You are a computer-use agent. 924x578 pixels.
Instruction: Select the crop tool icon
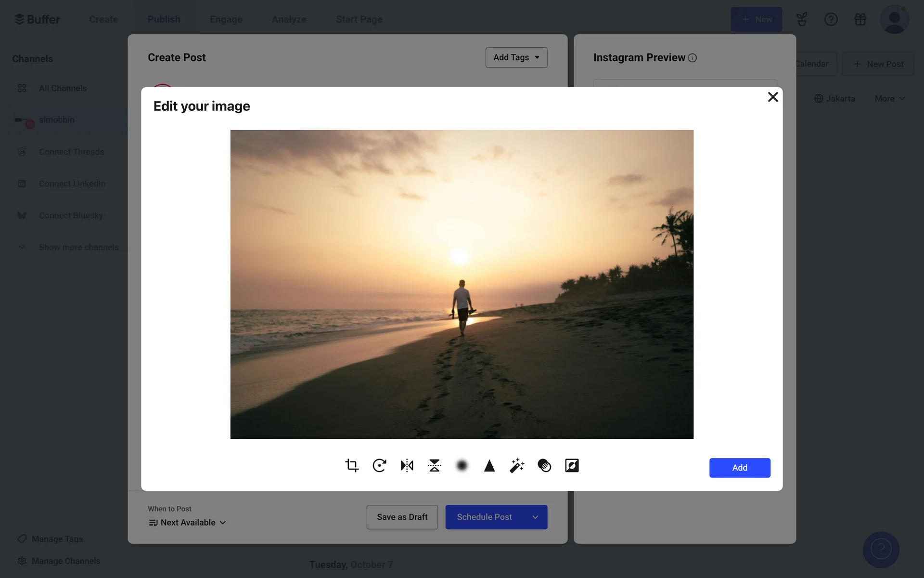(x=352, y=465)
